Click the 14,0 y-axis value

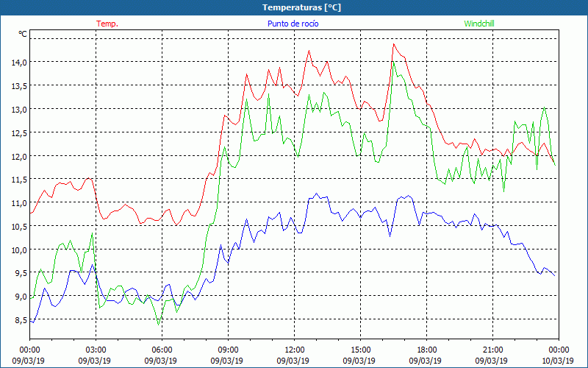(x=19, y=63)
